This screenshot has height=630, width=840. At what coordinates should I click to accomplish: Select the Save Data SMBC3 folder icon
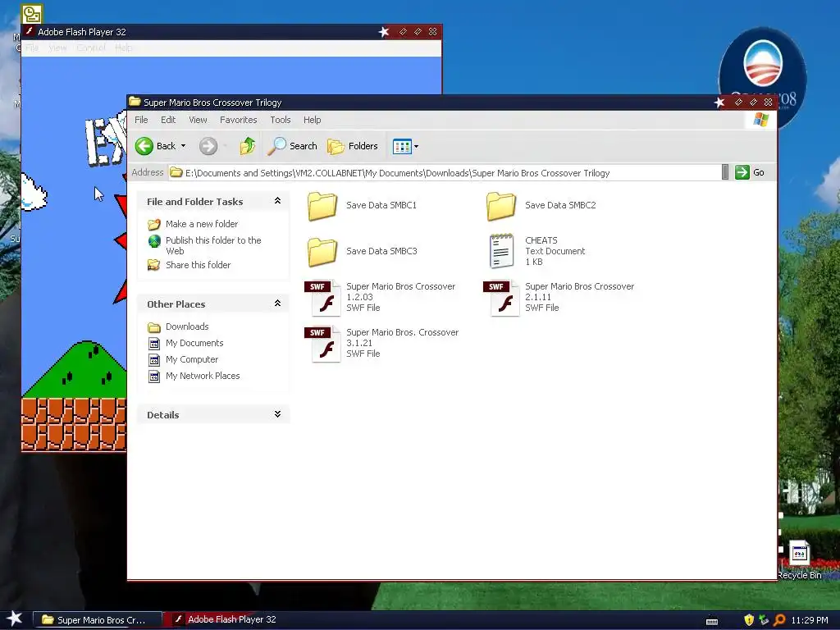coord(322,252)
